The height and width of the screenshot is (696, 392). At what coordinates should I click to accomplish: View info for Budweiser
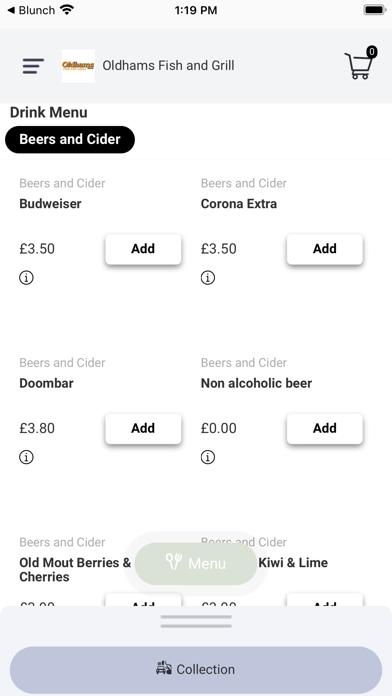(26, 278)
